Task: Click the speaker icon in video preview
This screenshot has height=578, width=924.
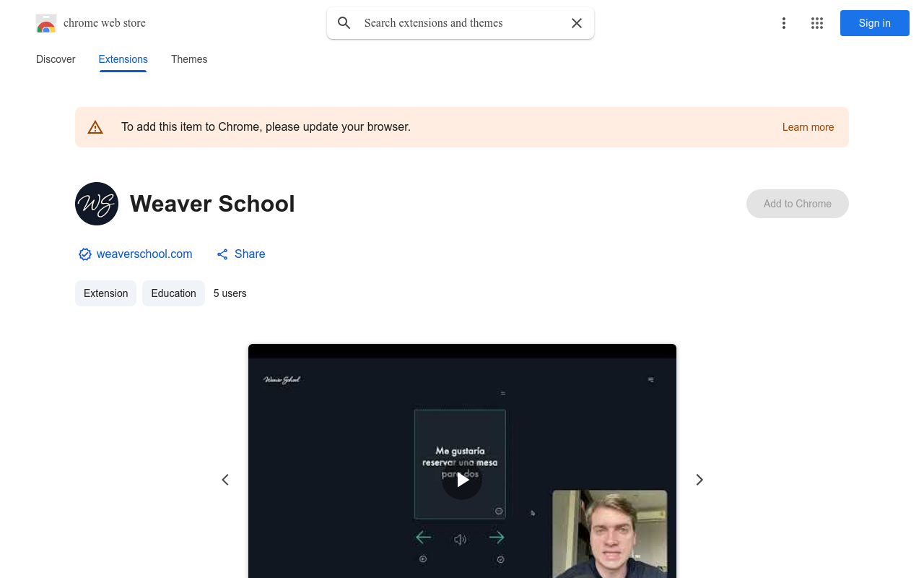Action: click(x=460, y=540)
